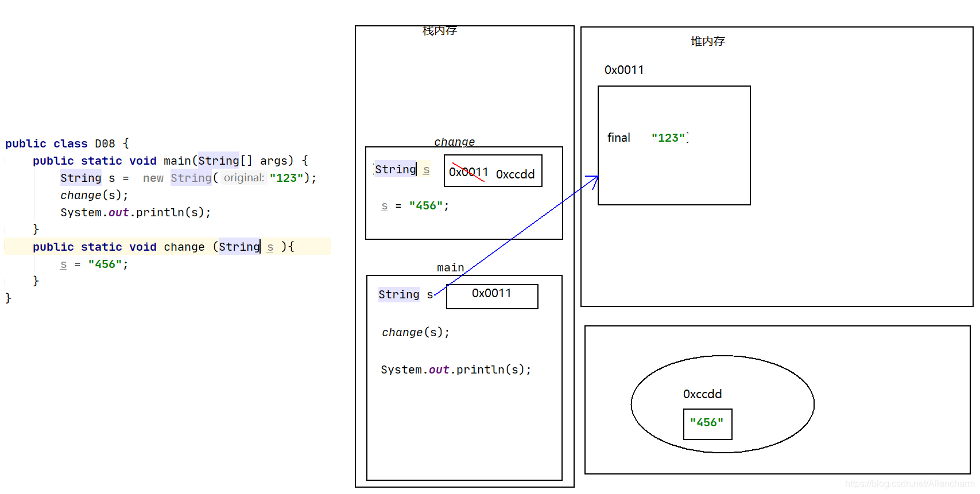Click the string literal "123" in the code
The height and width of the screenshot is (494, 980).
286,178
